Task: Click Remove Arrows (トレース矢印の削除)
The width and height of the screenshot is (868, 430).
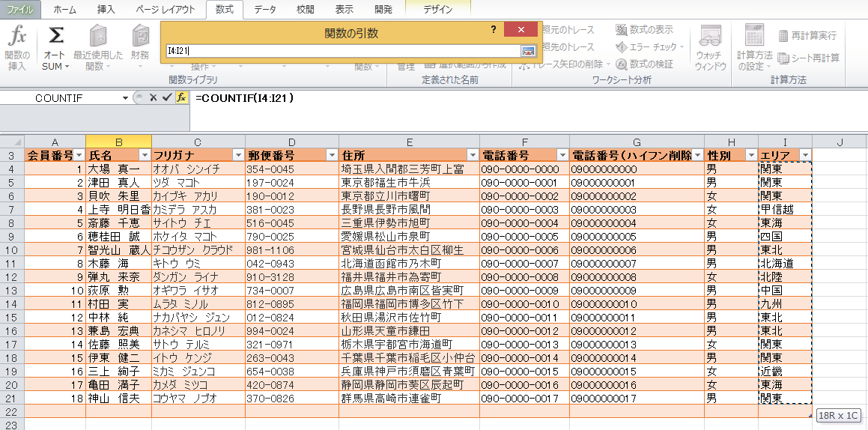Action: (x=565, y=64)
